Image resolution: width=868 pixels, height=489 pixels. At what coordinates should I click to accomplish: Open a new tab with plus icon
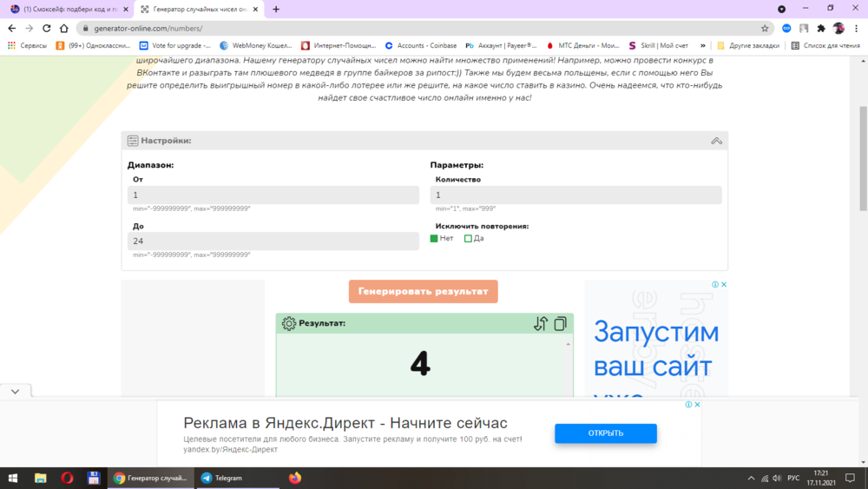coord(276,9)
